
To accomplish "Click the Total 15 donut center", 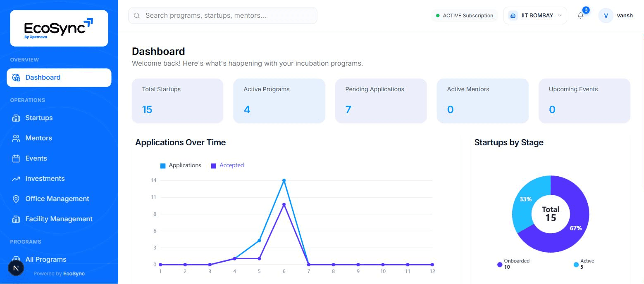I will coord(551,214).
